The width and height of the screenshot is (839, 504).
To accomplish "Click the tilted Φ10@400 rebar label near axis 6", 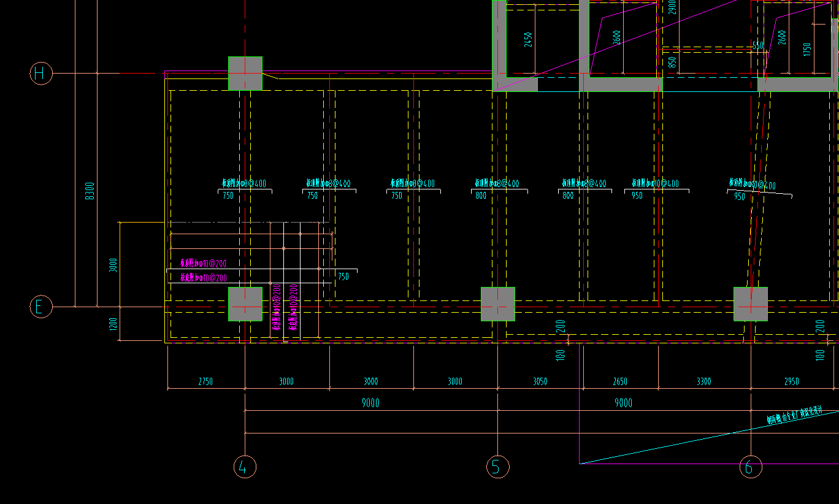I will point(752,184).
